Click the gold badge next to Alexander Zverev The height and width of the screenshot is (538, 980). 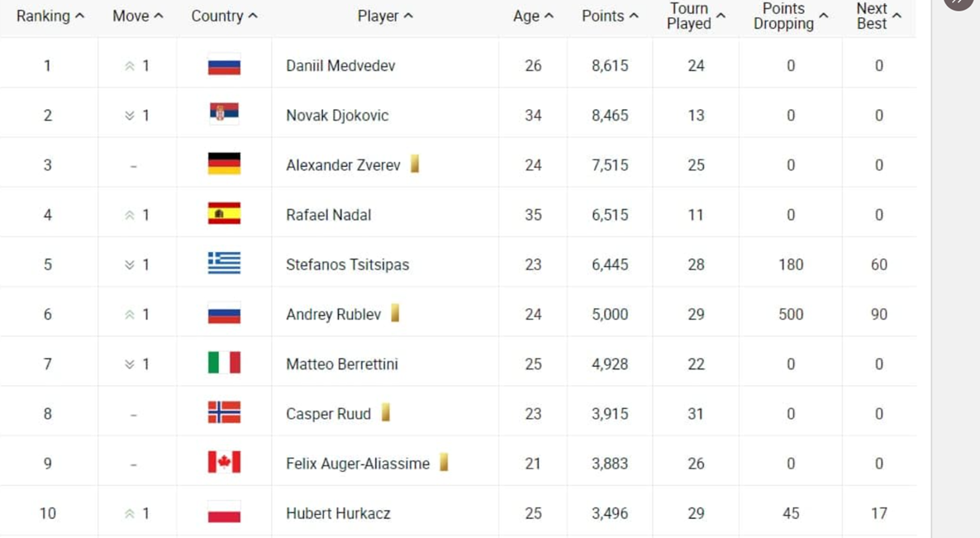pyautogui.click(x=414, y=164)
